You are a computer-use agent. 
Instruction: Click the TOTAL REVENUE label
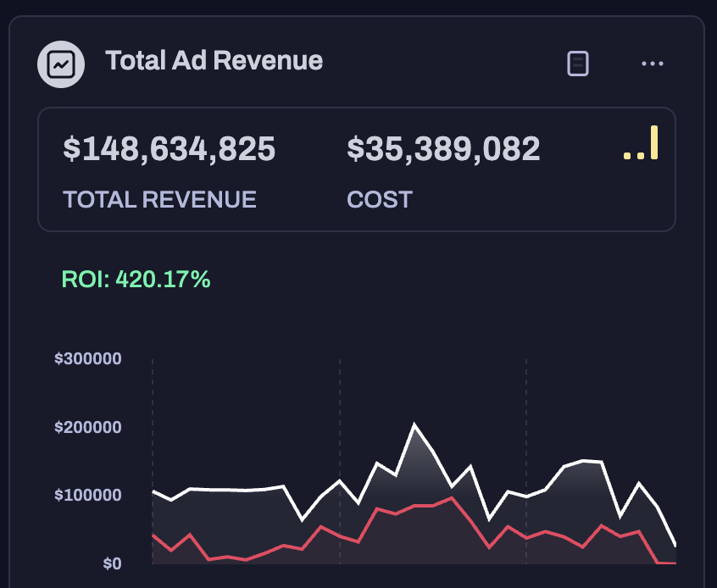159,200
